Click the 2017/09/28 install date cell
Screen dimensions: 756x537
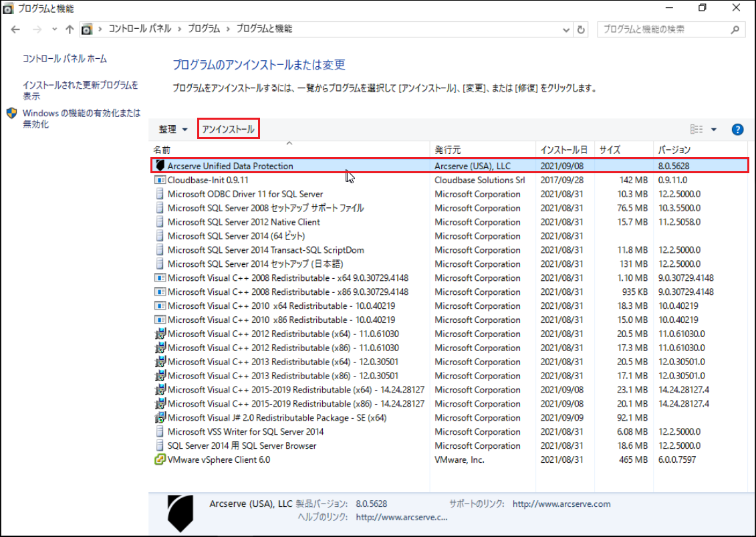[561, 180]
